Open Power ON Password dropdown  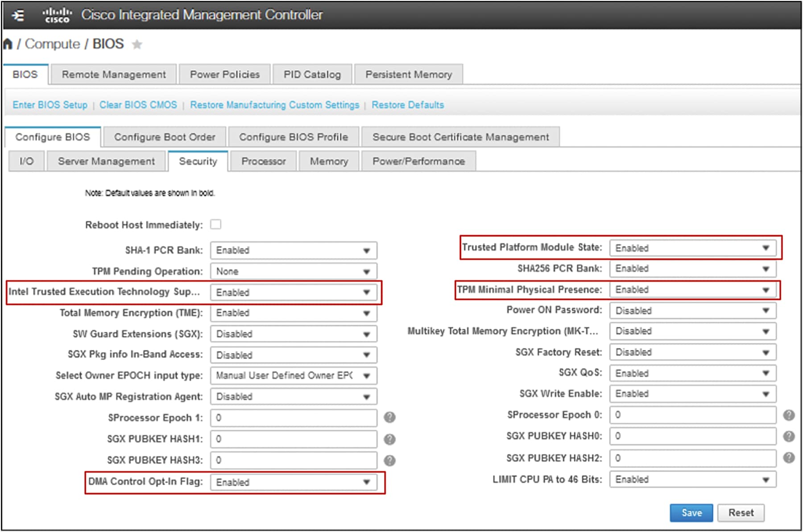pos(693,310)
